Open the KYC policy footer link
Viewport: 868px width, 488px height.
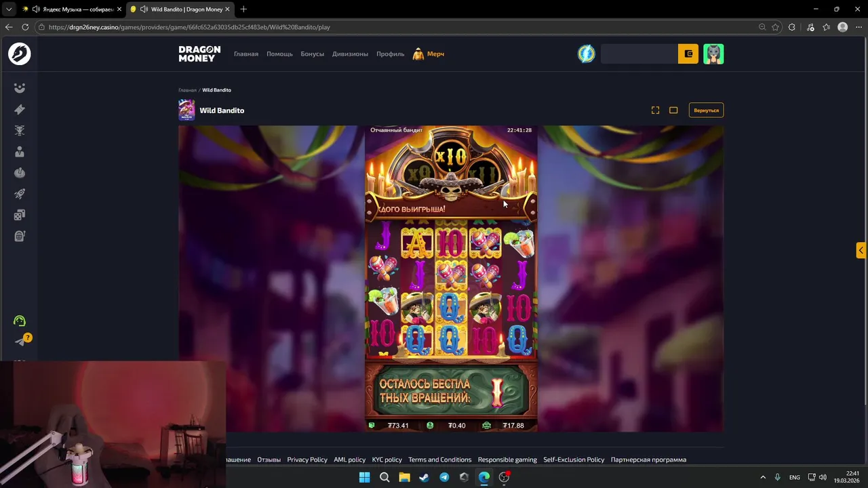coord(387,460)
